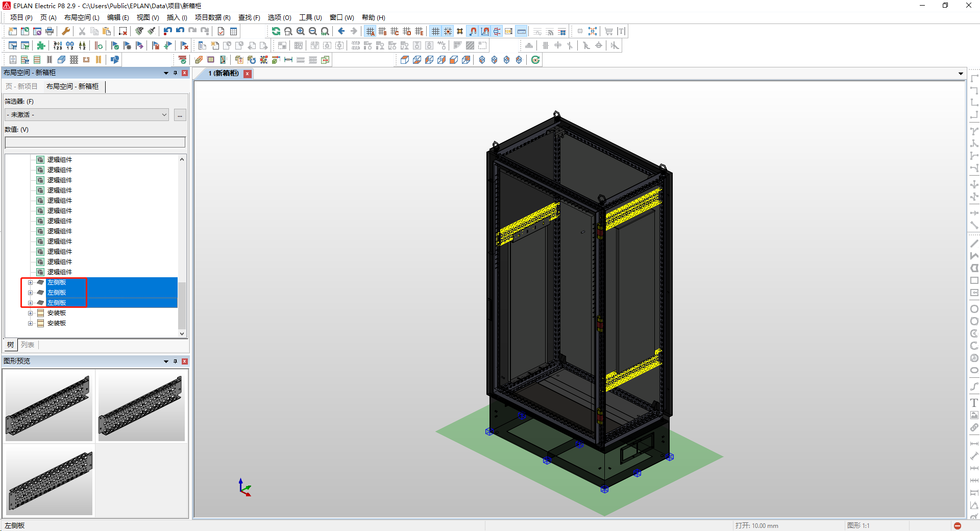Click the Undo icon

coord(167,31)
